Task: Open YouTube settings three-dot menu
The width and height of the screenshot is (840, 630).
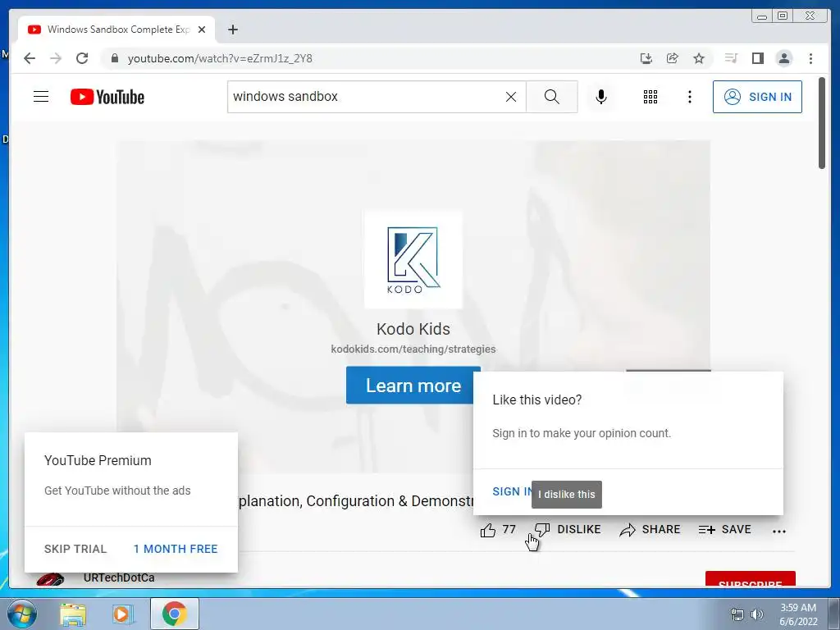Action: click(689, 97)
